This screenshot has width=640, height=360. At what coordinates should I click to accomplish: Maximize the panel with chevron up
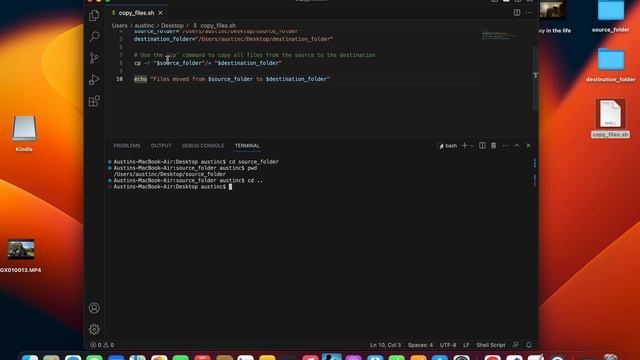(x=517, y=146)
